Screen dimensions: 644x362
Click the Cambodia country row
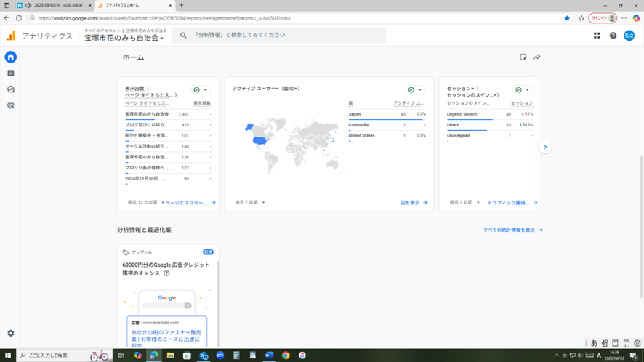pyautogui.click(x=387, y=125)
